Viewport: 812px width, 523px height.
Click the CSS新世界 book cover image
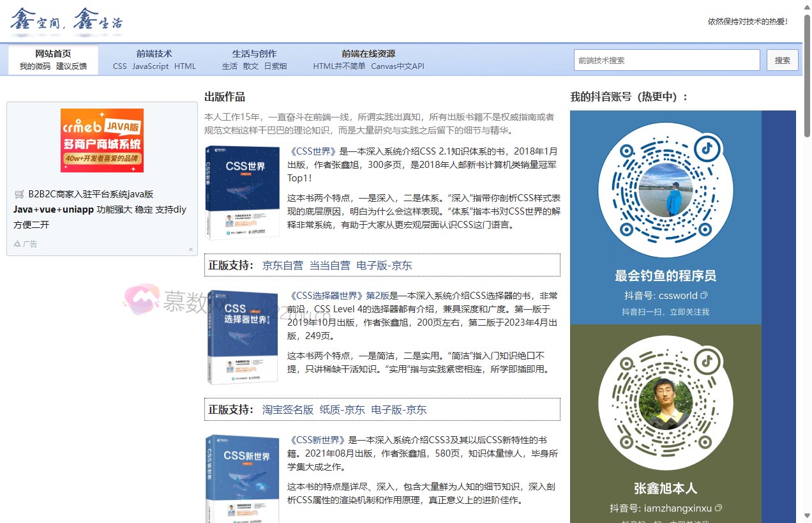pyautogui.click(x=243, y=478)
